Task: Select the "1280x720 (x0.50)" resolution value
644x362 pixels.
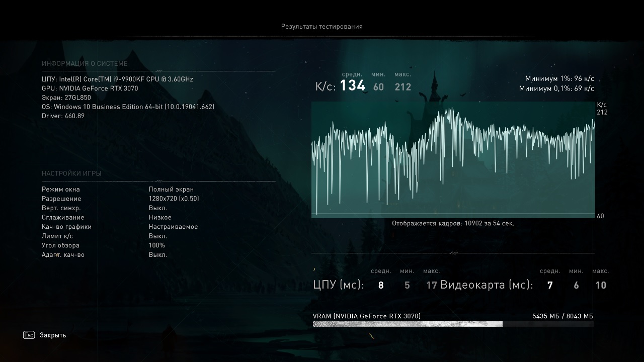Action: 174,199
